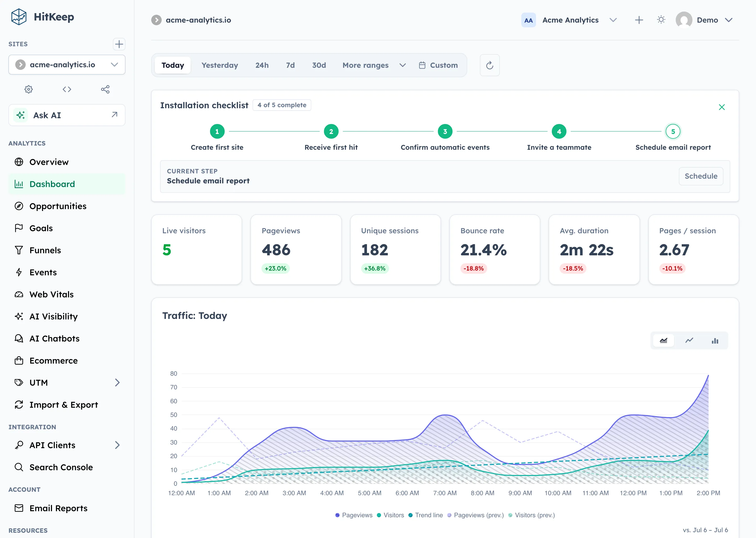Open Ecommerce analytics
Viewport: 756px width, 538px height.
click(x=67, y=360)
